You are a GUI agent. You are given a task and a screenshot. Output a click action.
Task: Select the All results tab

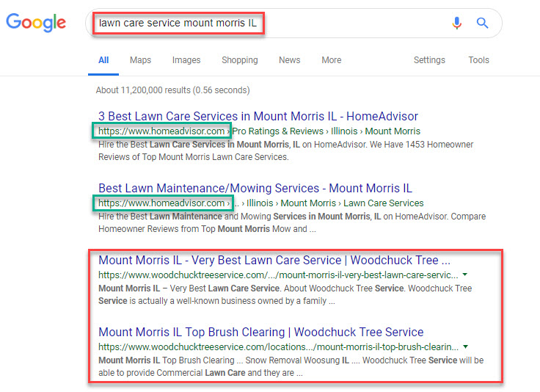click(x=103, y=60)
